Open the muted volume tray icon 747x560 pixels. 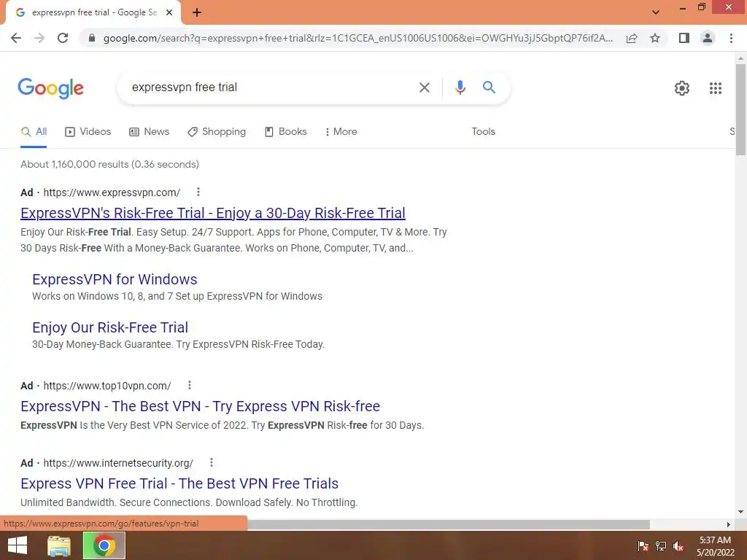click(x=678, y=546)
